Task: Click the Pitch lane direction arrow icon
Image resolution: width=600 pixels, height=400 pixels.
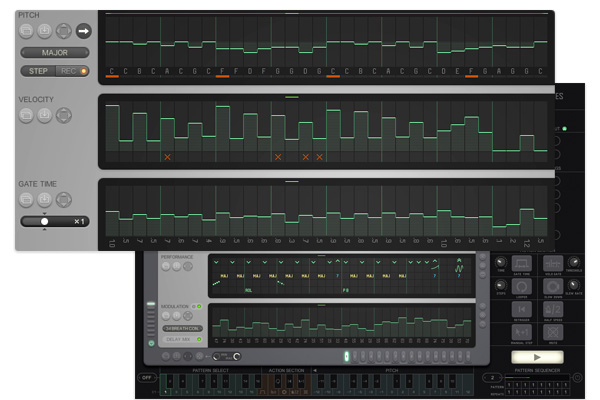Action: [x=83, y=31]
